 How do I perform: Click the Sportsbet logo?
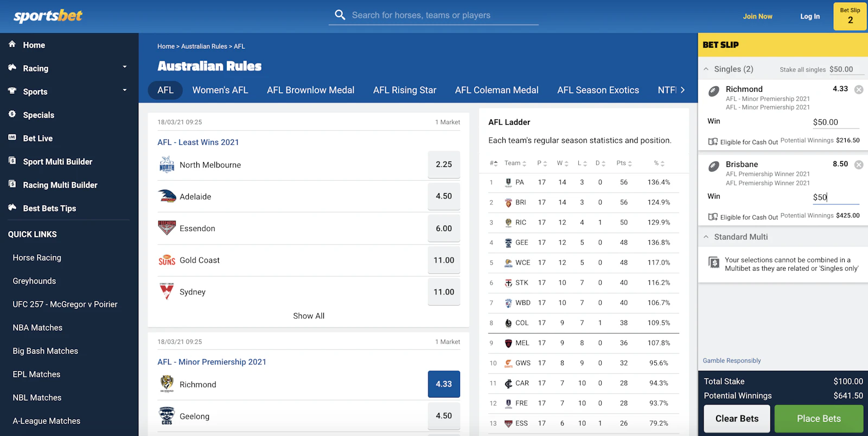[x=48, y=16]
